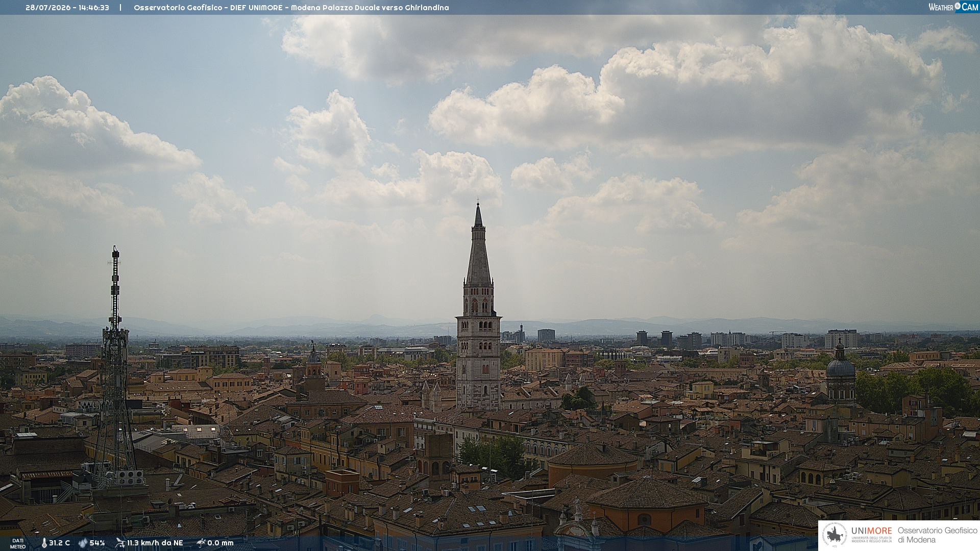
Task: Click the humidity water drops icon
Action: (83, 543)
